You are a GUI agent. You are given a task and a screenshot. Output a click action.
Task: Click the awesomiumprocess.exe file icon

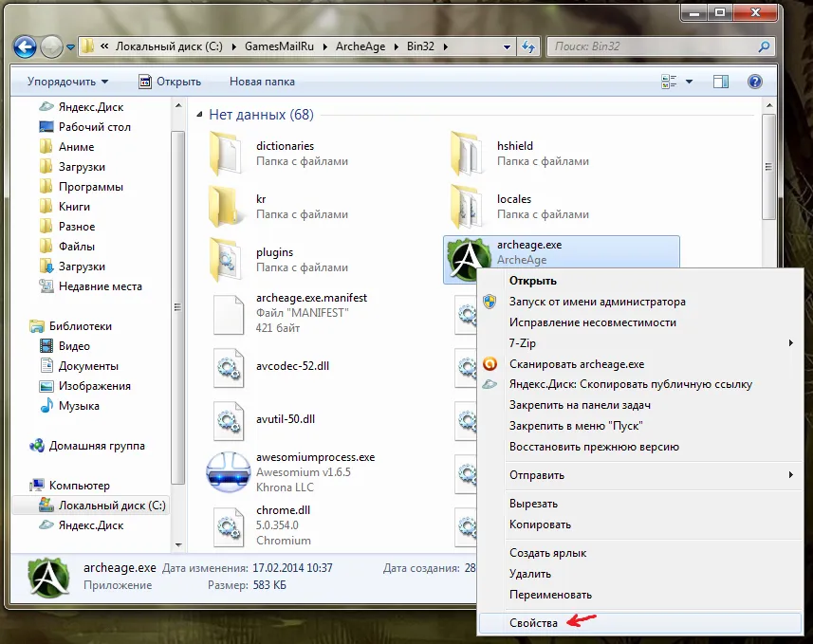[228, 471]
